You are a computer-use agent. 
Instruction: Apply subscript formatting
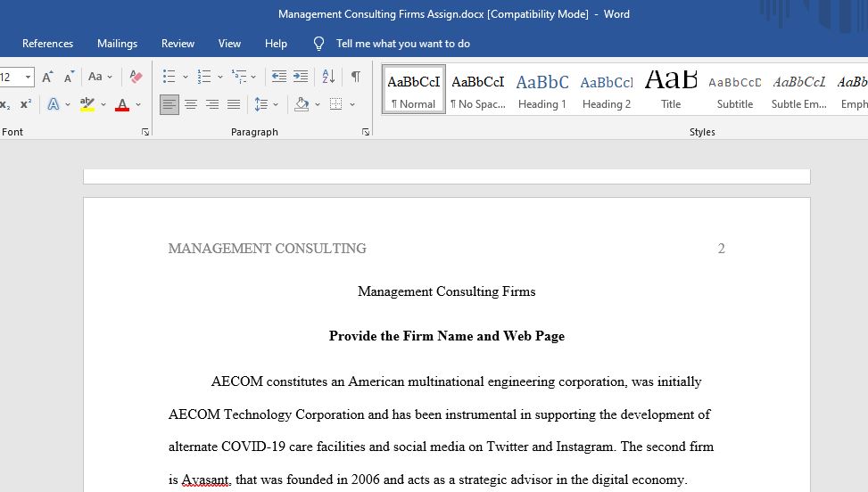tap(5, 104)
